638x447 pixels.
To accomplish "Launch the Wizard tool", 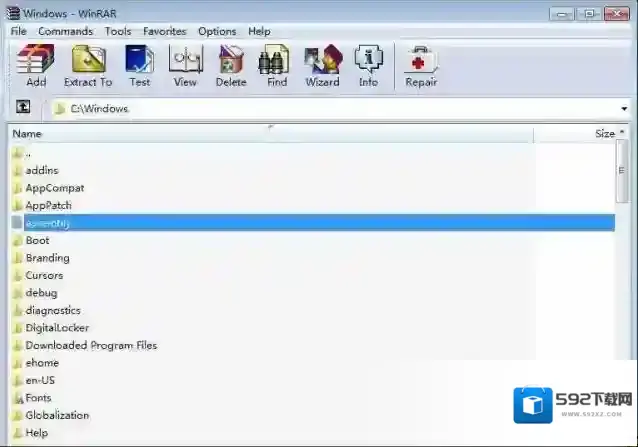I will (322, 66).
